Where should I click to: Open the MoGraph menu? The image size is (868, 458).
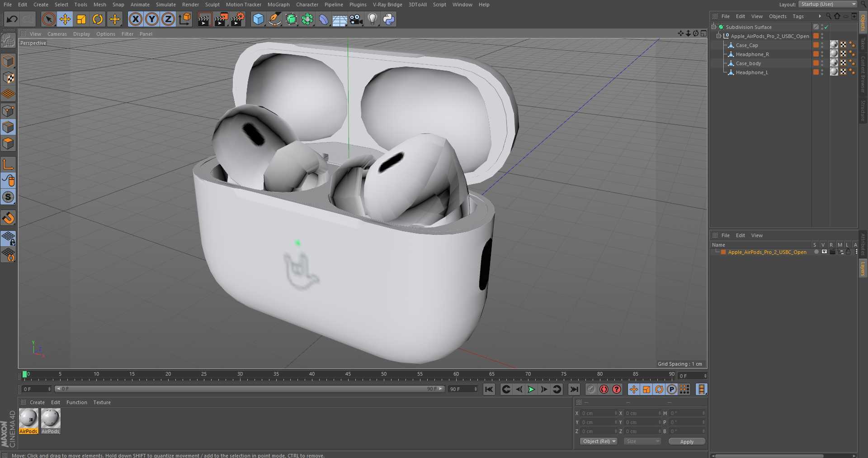(x=278, y=5)
